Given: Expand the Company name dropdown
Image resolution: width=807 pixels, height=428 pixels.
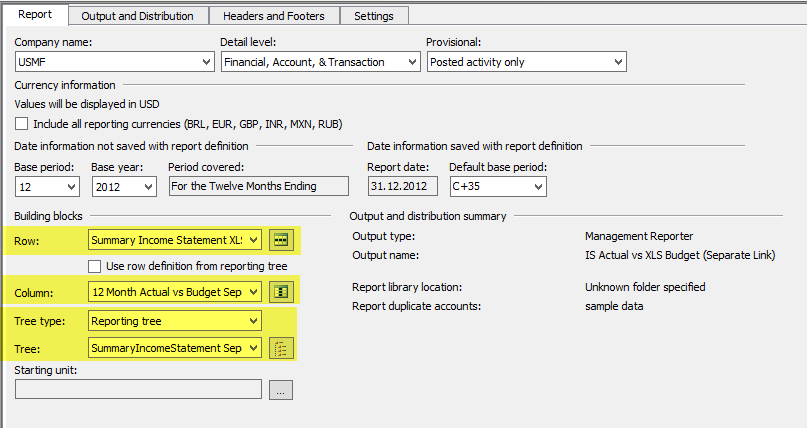Looking at the screenshot, I should tap(205, 62).
